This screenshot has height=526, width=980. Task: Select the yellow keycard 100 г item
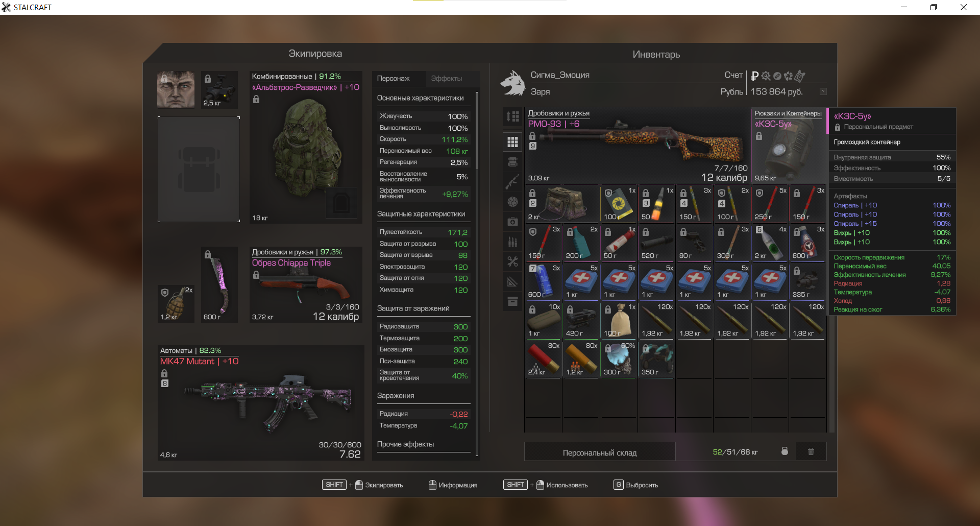[x=619, y=204]
